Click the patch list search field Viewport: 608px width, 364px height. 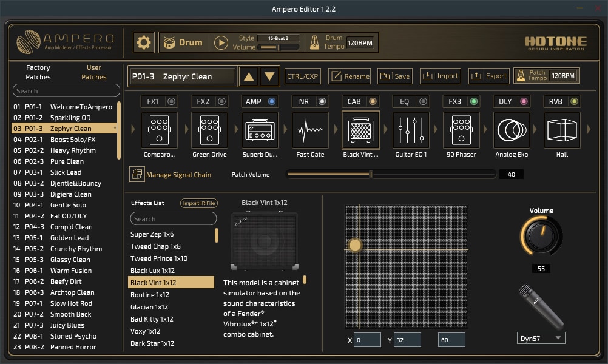[66, 91]
